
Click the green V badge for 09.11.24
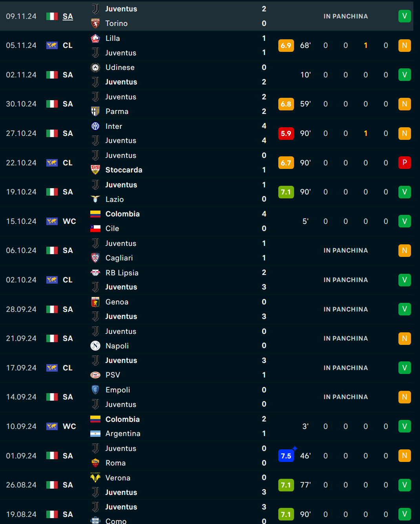pos(405,16)
